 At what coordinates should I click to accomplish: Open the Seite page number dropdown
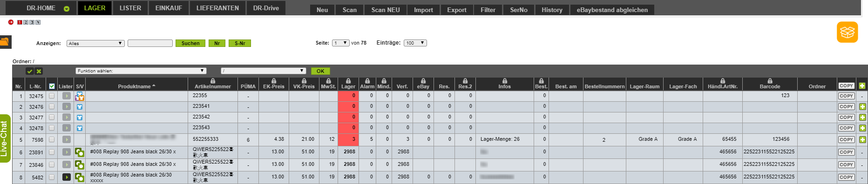pos(340,43)
